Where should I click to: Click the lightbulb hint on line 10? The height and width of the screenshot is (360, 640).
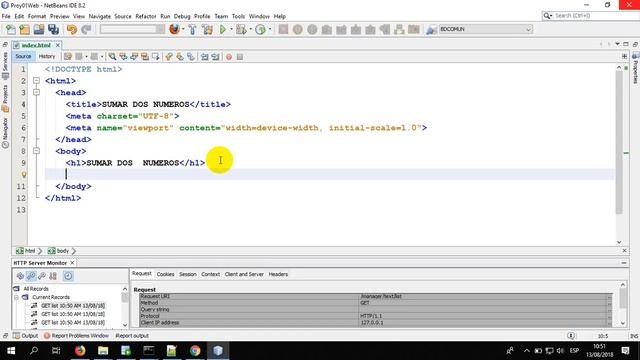click(x=24, y=175)
